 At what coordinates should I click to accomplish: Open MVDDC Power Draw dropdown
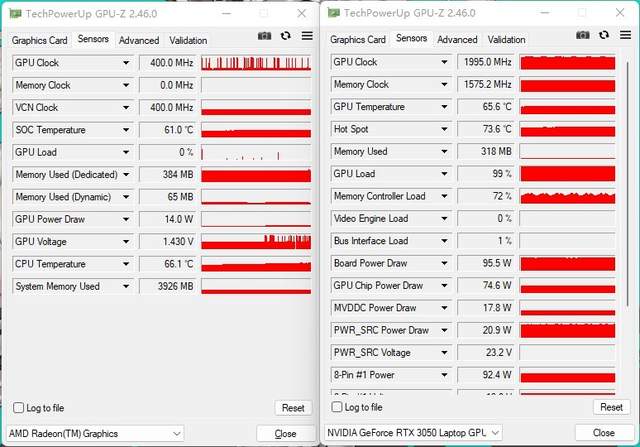point(444,308)
